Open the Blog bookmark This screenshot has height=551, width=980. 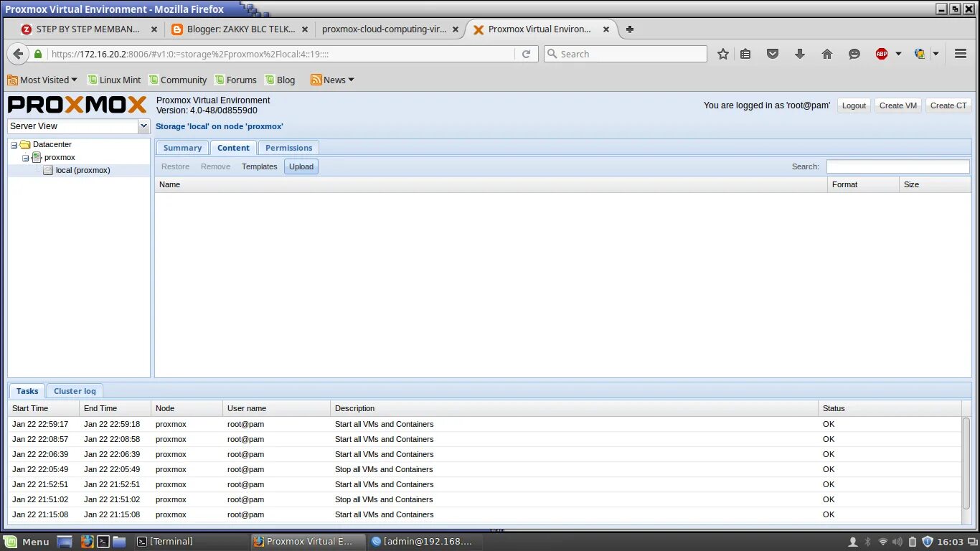tap(280, 80)
